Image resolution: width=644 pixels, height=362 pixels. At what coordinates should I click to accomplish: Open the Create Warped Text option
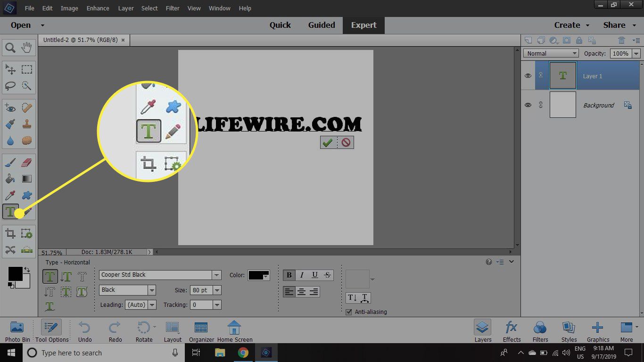tap(364, 298)
